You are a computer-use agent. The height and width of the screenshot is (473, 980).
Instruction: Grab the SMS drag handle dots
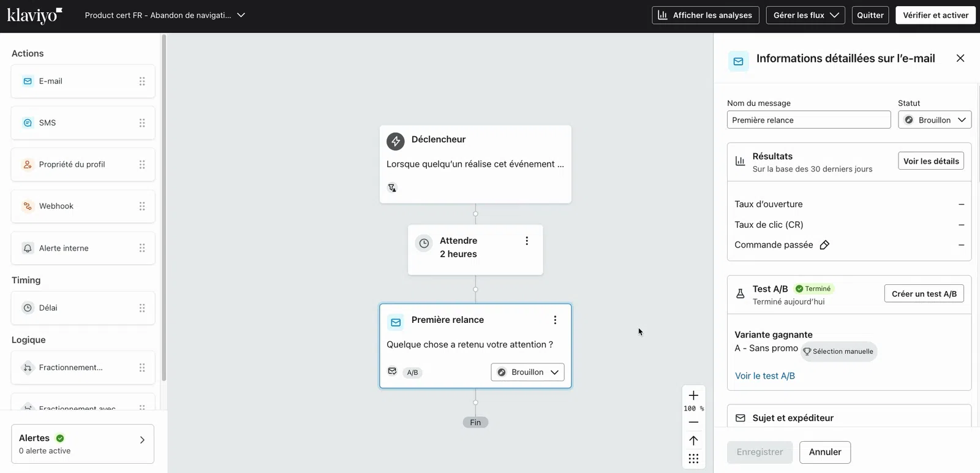click(x=142, y=123)
